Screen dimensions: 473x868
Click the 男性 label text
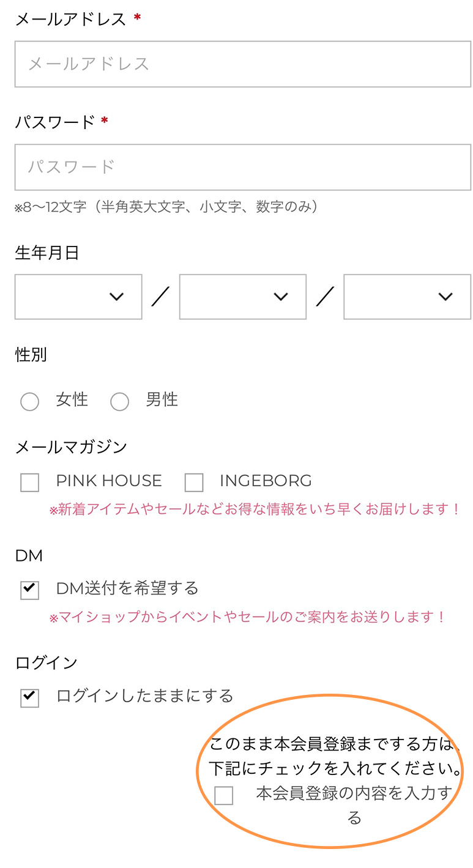(x=162, y=400)
